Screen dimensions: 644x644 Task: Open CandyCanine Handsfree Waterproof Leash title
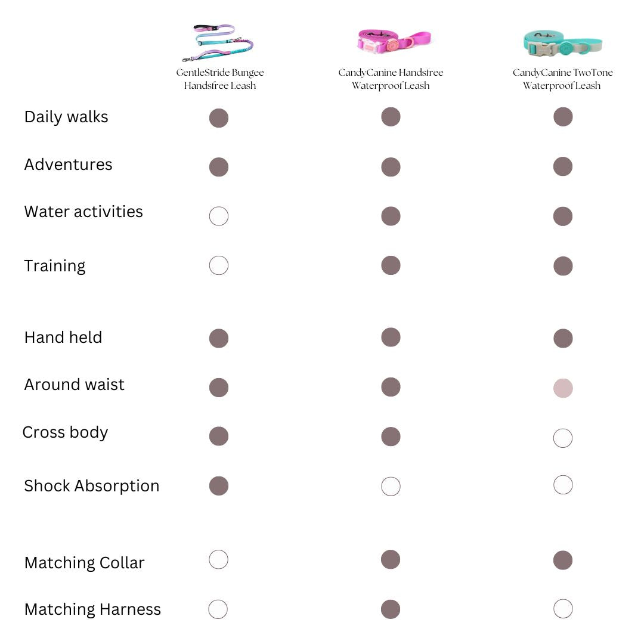(391, 79)
